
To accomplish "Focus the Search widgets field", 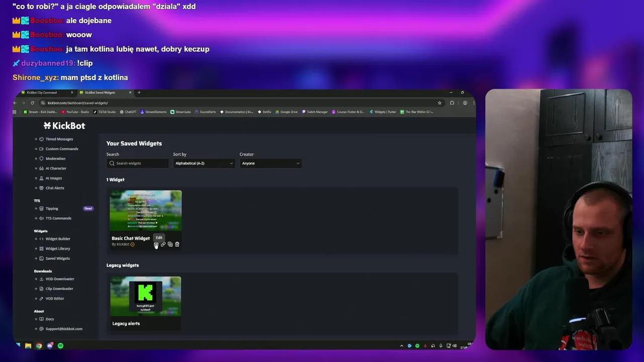I will 137,163.
